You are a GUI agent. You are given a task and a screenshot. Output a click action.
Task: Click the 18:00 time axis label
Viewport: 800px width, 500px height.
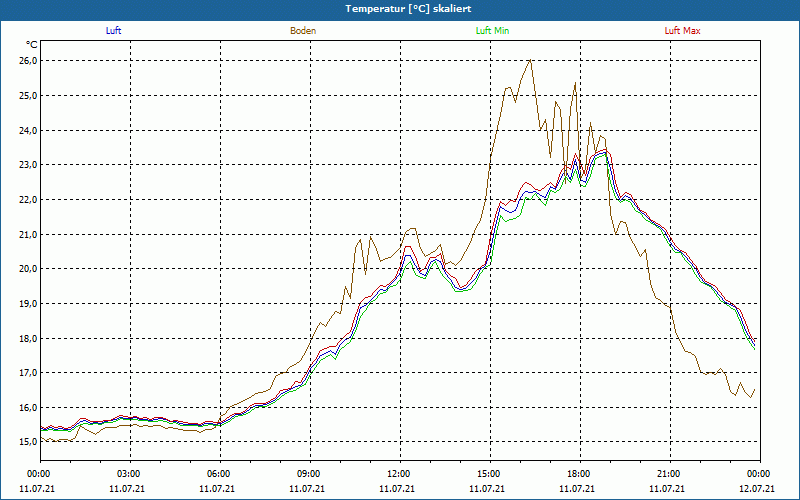tap(577, 474)
